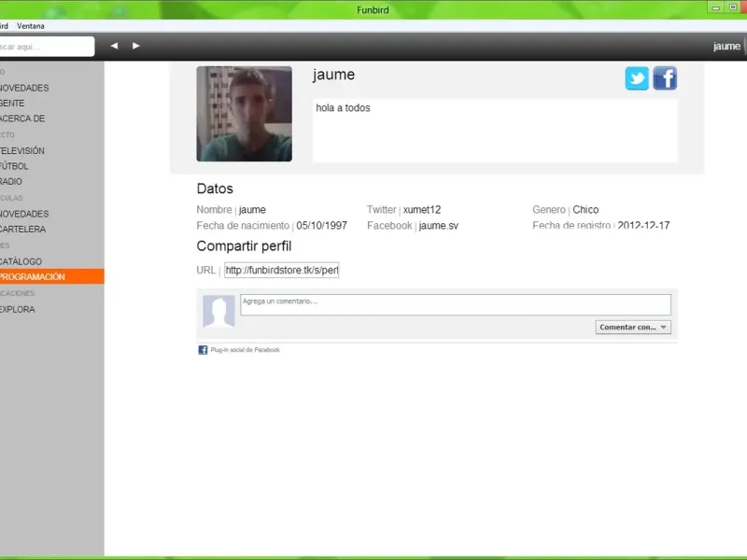Click the Facebook plug-in logo icon
Viewport: 747px width, 560px height.
pos(203,350)
